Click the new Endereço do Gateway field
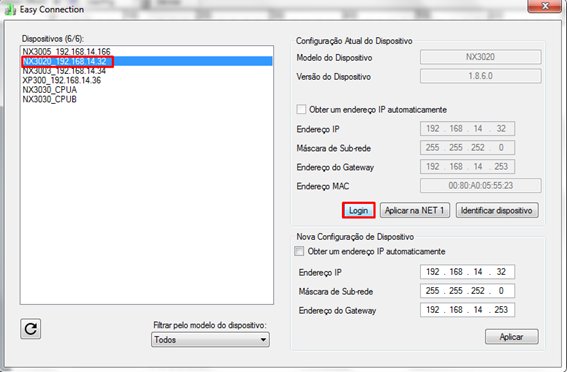 point(467,310)
